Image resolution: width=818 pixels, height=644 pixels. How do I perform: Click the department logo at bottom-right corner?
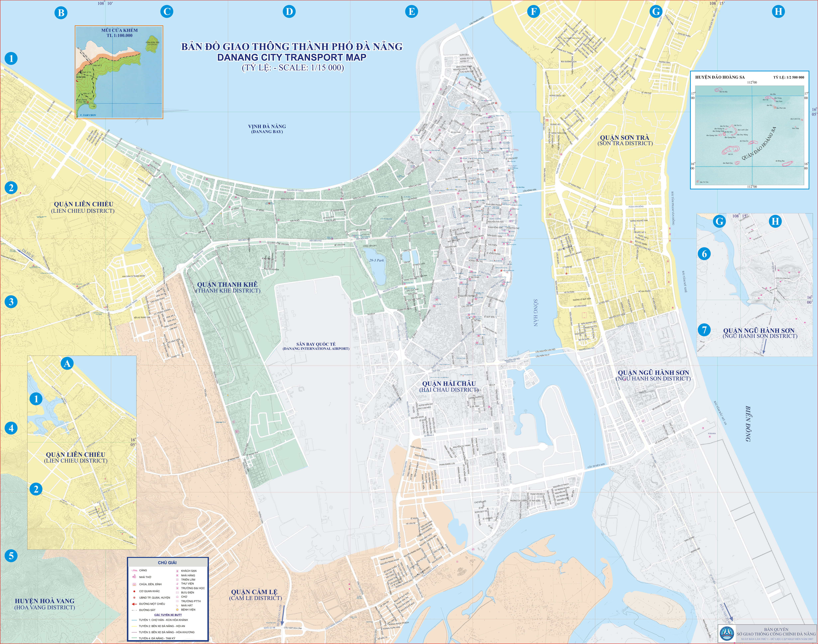click(x=727, y=633)
